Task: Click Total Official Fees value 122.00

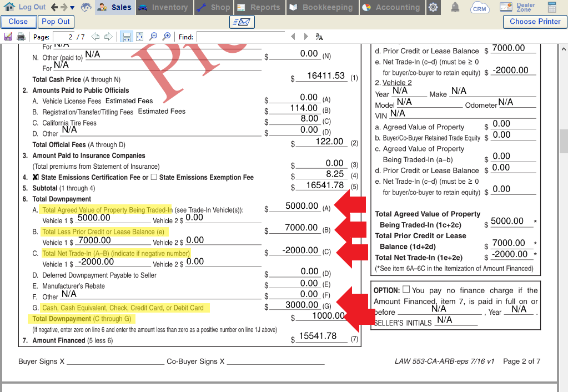Action: [329, 141]
